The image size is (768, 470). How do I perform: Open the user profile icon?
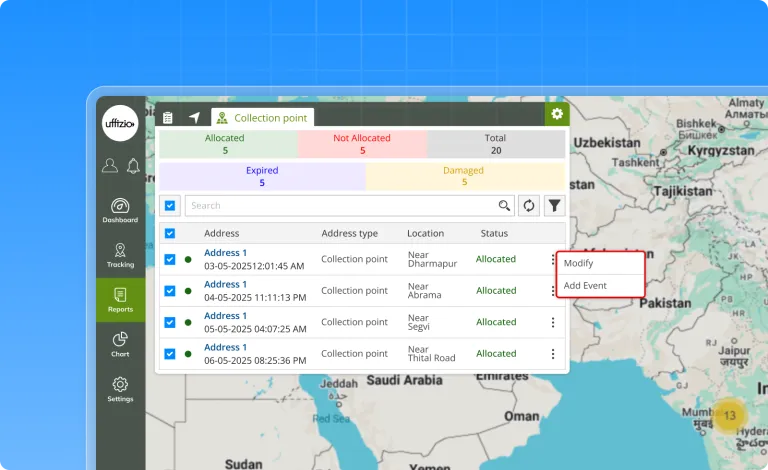[110, 166]
